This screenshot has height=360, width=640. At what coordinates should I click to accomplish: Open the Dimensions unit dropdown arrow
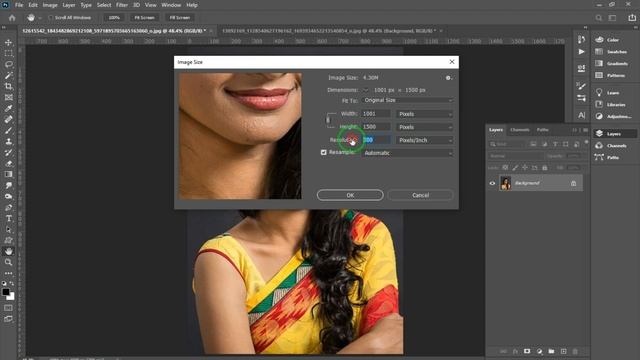point(365,90)
